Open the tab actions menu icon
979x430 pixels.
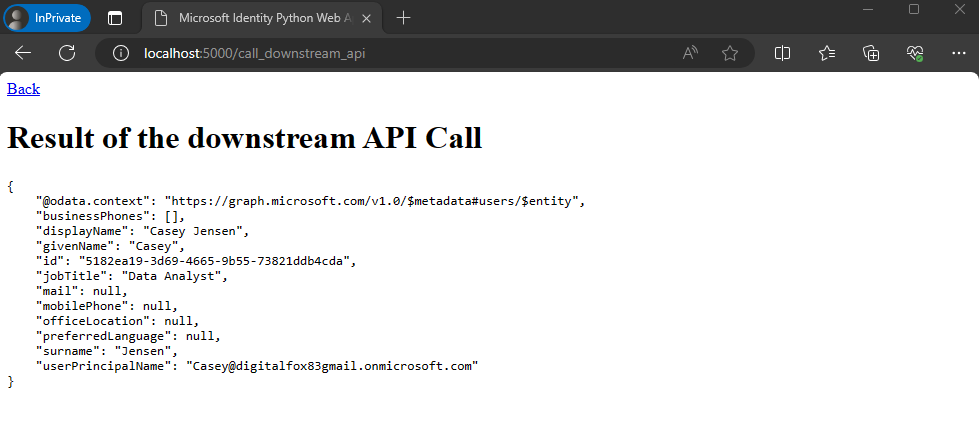pyautogui.click(x=115, y=18)
